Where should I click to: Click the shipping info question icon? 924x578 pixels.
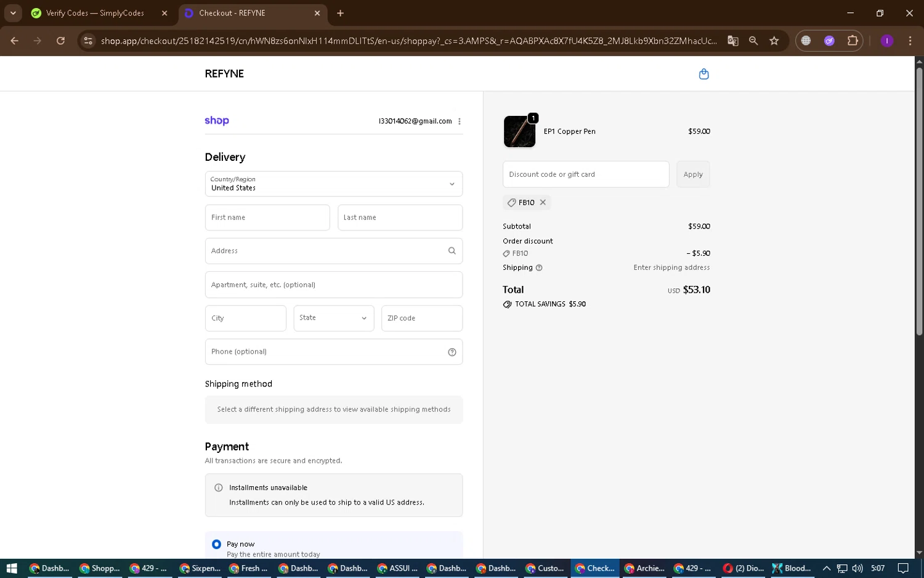coord(539,268)
